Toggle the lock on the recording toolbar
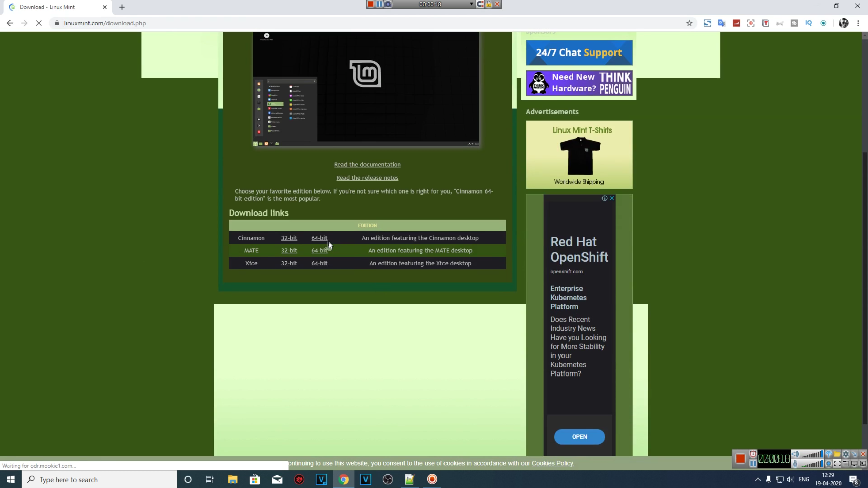The height and width of the screenshot is (488, 868). click(488, 4)
